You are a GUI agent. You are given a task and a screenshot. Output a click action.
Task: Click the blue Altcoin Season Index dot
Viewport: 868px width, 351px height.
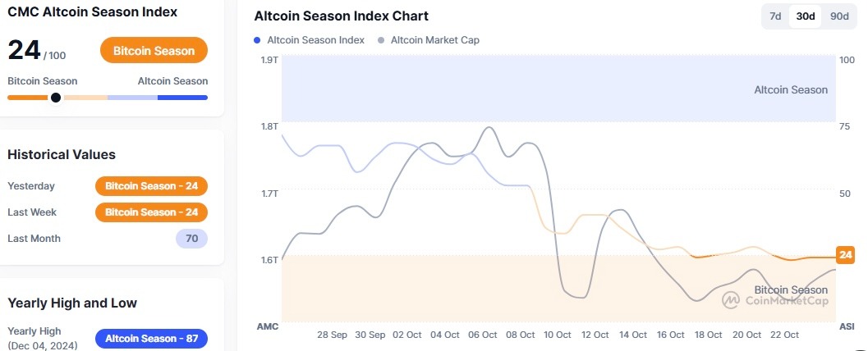click(x=258, y=39)
